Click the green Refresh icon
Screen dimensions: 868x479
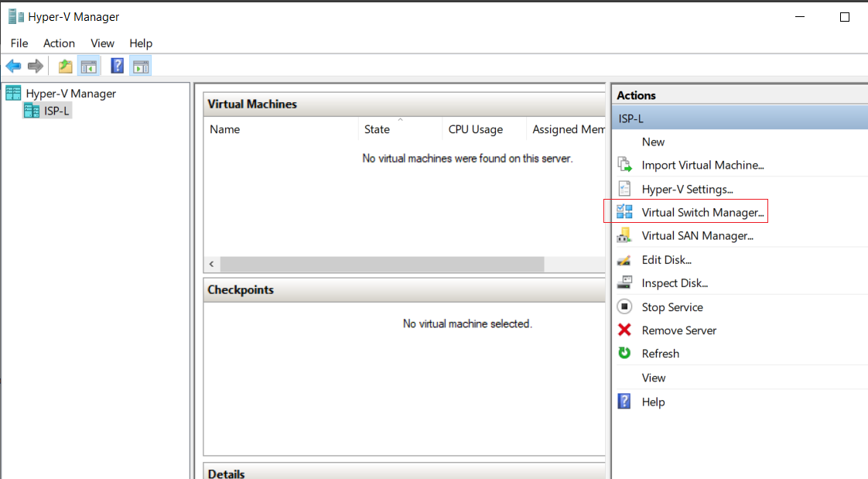click(624, 354)
